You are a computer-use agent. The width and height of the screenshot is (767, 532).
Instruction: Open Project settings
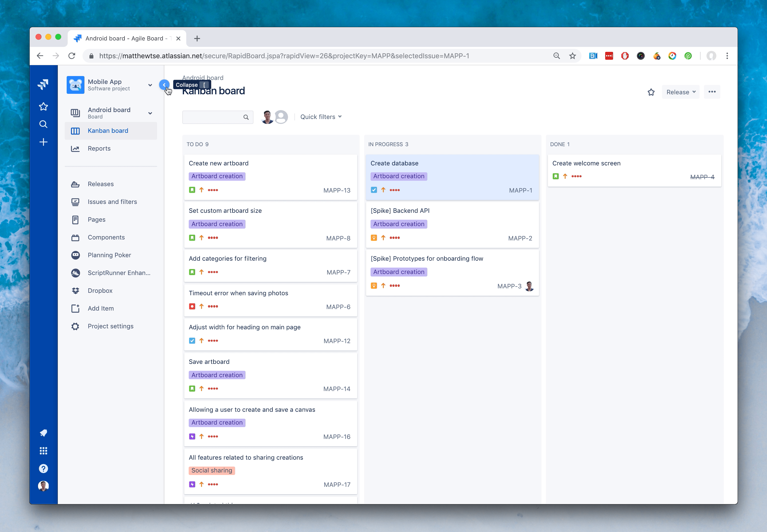[110, 326]
